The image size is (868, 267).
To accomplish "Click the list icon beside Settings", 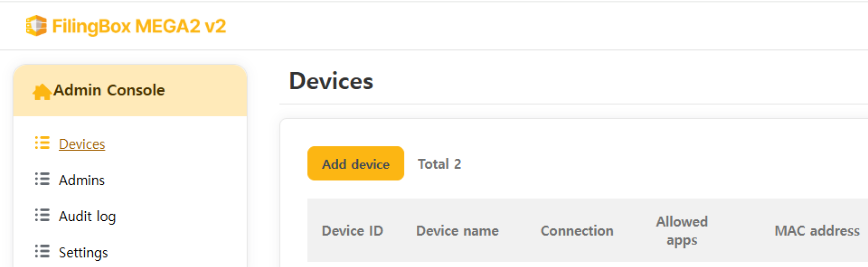I will pyautogui.click(x=42, y=251).
